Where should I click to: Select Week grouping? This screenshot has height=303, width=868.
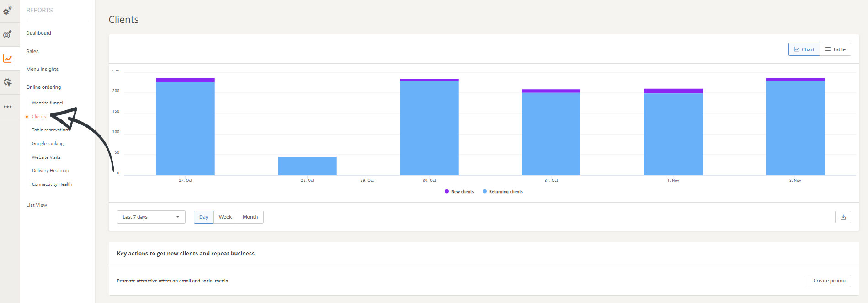(225, 217)
